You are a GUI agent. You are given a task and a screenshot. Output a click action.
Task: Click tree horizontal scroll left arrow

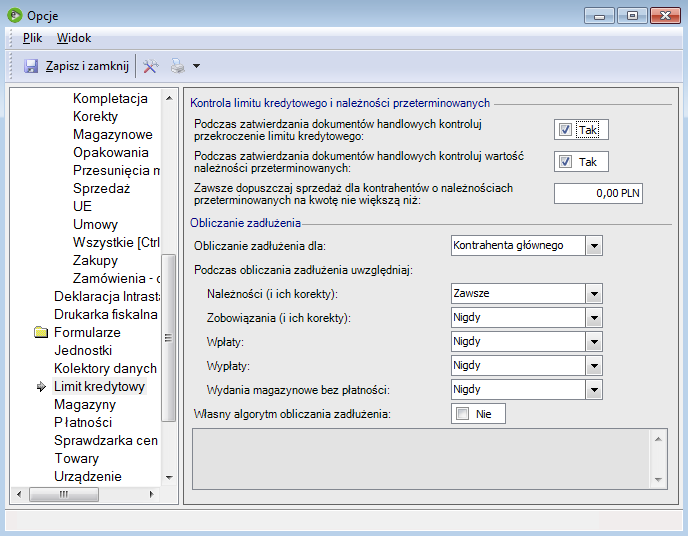(x=19, y=494)
